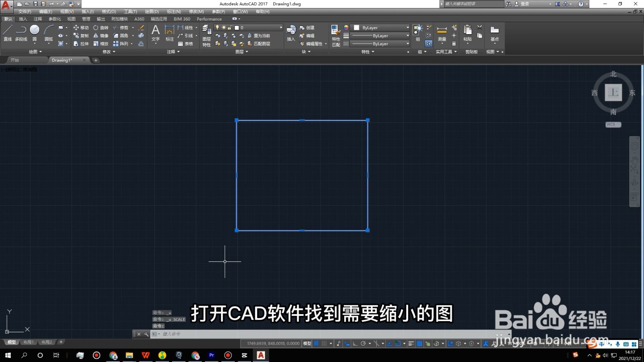Click the Stretch (拉伸) tool
The height and width of the screenshot is (362, 644).
pyautogui.click(x=81, y=44)
